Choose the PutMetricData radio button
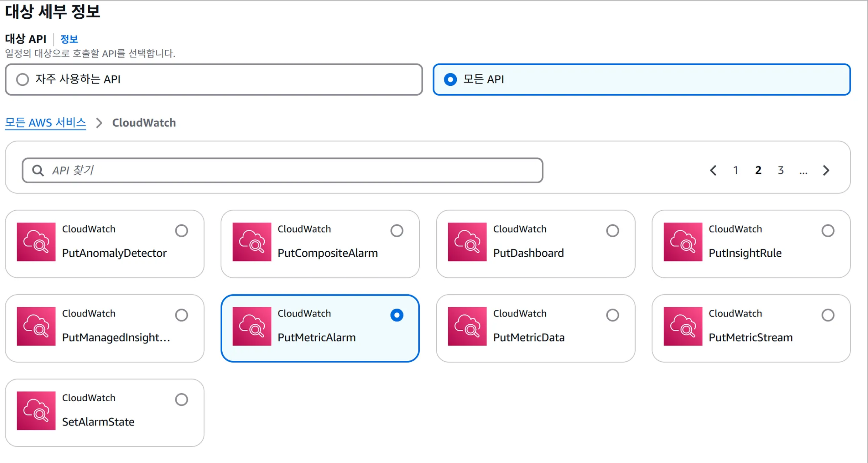Viewport: 868px width, 463px height. [612, 315]
